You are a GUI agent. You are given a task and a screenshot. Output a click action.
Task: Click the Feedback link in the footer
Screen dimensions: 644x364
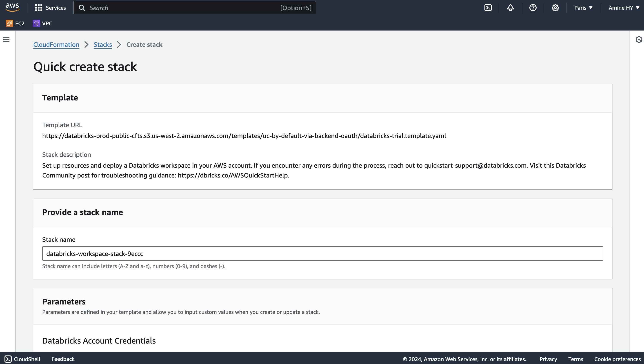[x=63, y=359]
